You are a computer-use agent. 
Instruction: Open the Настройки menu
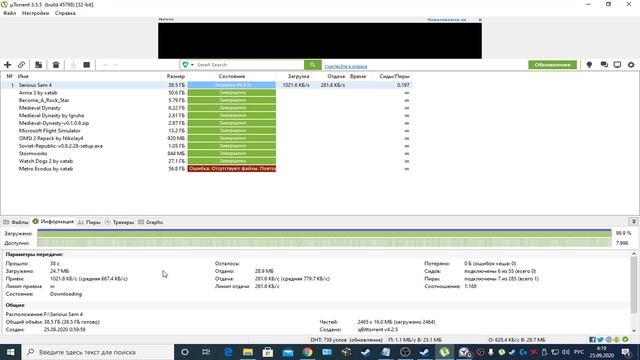tap(35, 13)
